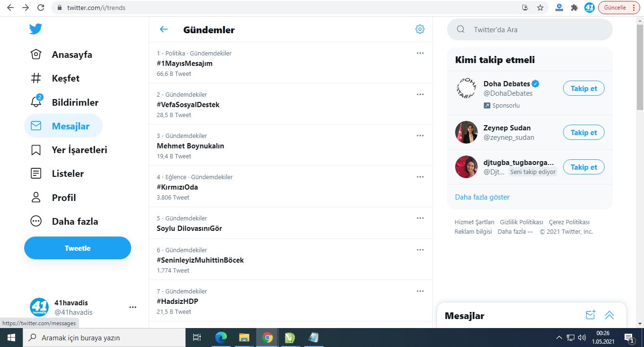Open 41havadis account options menu
The image size is (644, 347).
click(x=133, y=307)
